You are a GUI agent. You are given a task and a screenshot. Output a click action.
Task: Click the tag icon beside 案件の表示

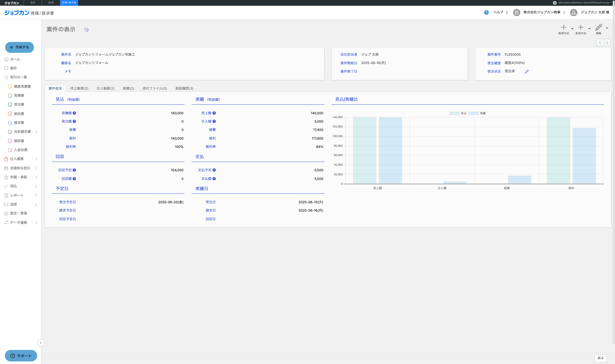[x=86, y=30]
